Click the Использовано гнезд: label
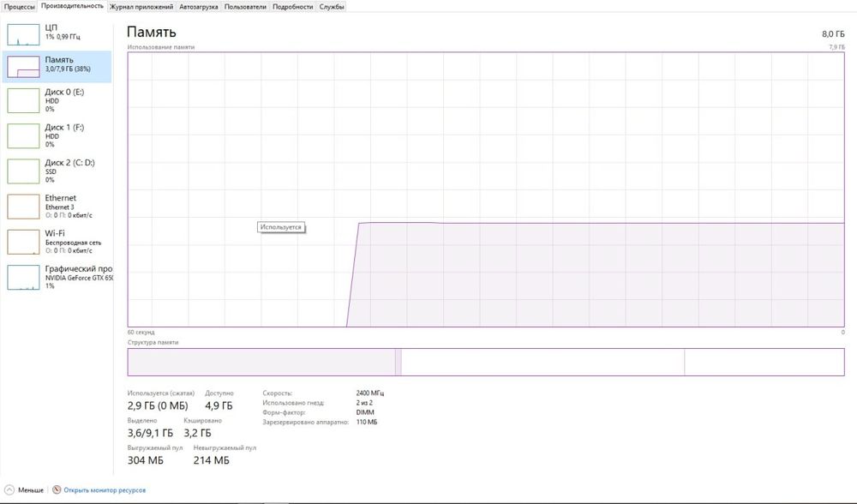The image size is (857, 504). [293, 403]
